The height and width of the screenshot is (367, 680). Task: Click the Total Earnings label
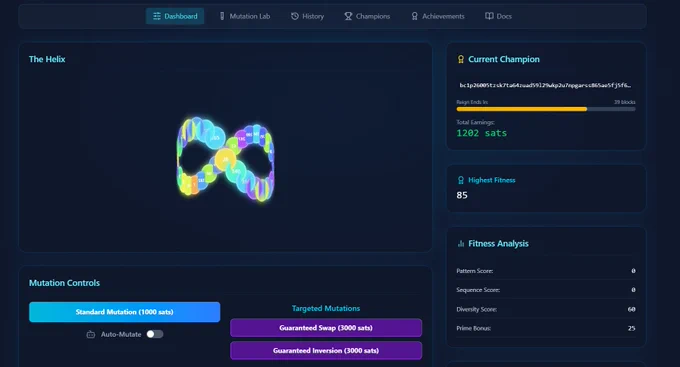point(475,122)
